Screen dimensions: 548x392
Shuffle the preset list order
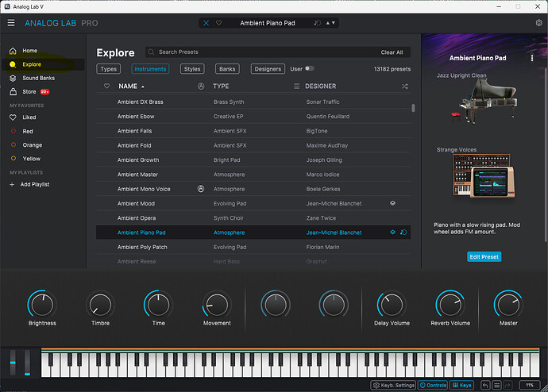[405, 86]
